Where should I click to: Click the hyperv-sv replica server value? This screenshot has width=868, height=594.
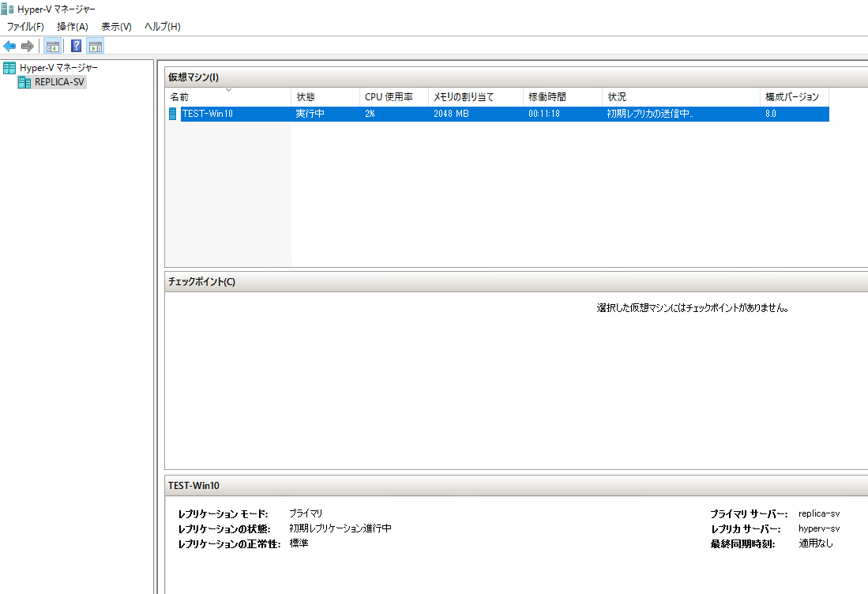[819, 528]
